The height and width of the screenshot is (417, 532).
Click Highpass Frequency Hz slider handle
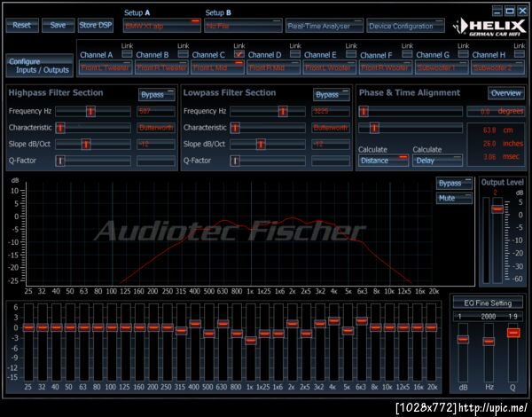click(90, 112)
